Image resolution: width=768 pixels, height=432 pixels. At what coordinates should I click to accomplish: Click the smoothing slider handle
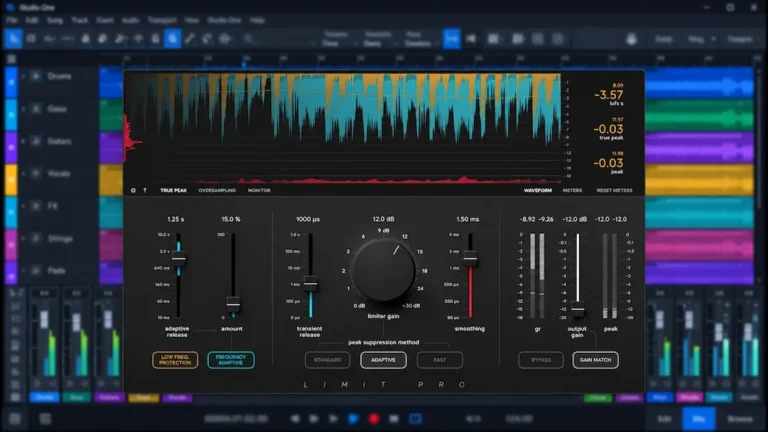[470, 258]
